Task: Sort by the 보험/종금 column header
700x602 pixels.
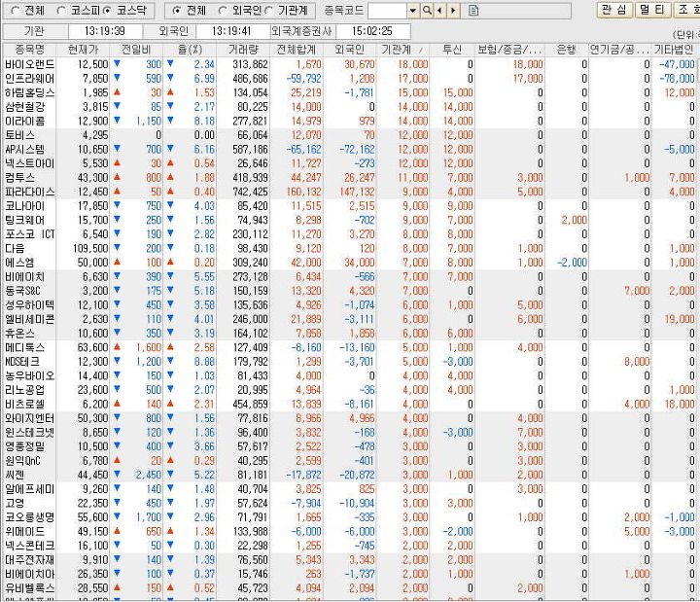Action: point(509,50)
